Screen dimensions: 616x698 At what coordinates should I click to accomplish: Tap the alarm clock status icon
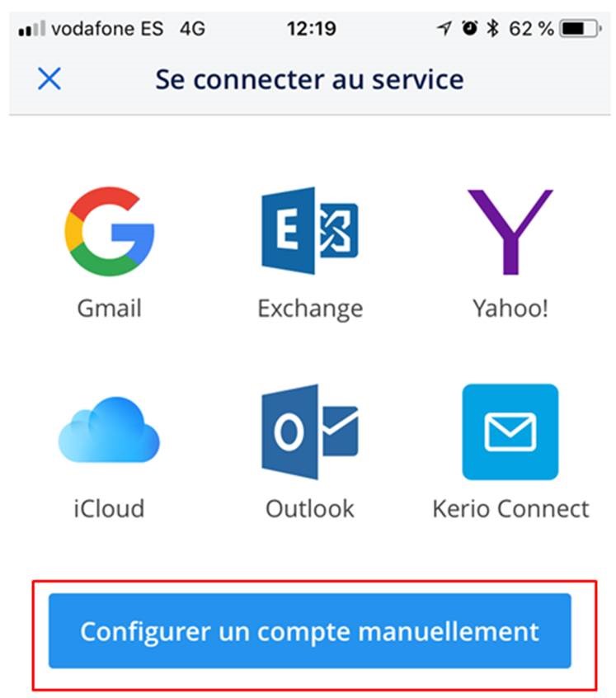(x=468, y=29)
